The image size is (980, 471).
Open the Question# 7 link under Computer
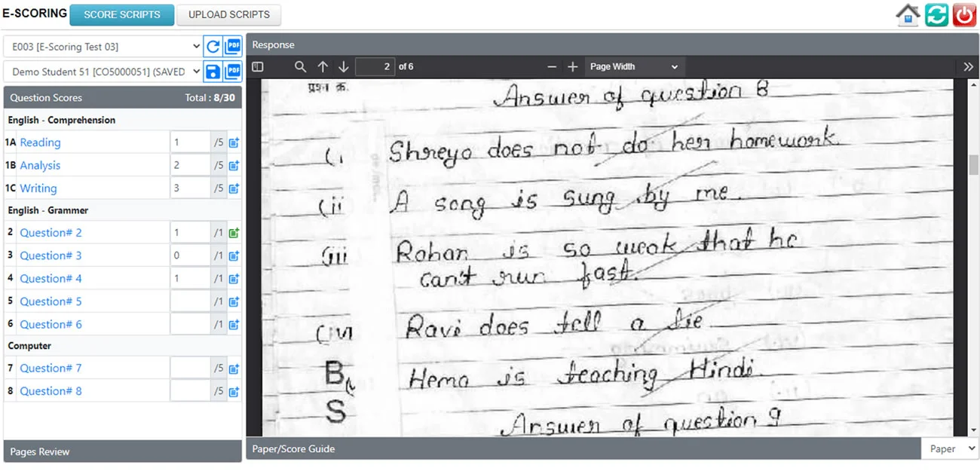[51, 369]
